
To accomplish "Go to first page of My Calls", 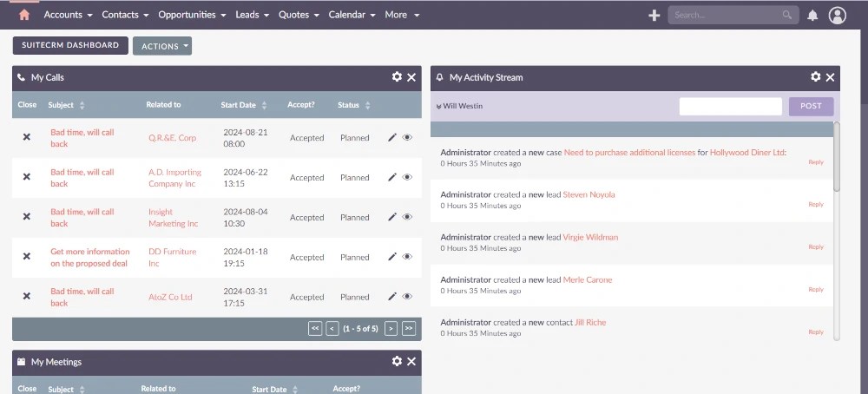I will pos(315,328).
